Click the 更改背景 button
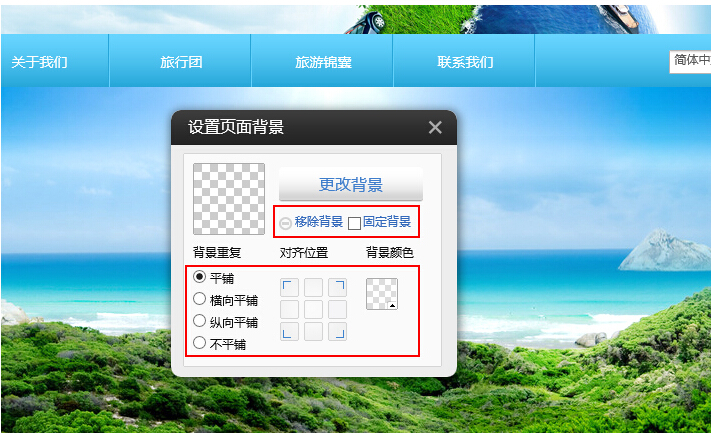This screenshot has width=711, height=433. (x=351, y=184)
